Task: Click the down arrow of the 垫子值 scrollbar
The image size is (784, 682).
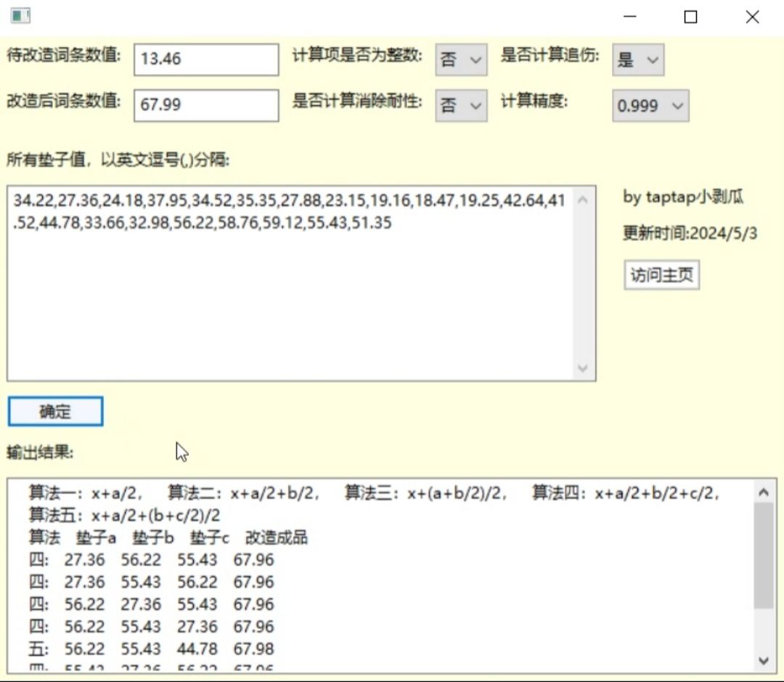Action: tap(582, 368)
